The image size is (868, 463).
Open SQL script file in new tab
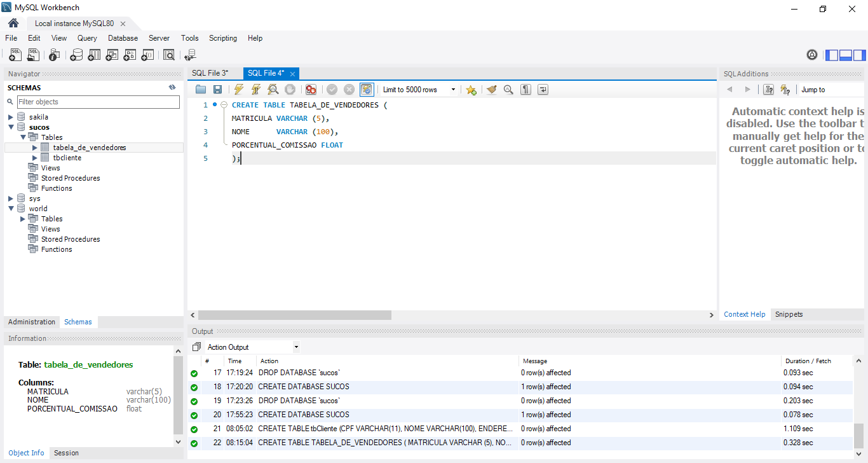(33, 55)
